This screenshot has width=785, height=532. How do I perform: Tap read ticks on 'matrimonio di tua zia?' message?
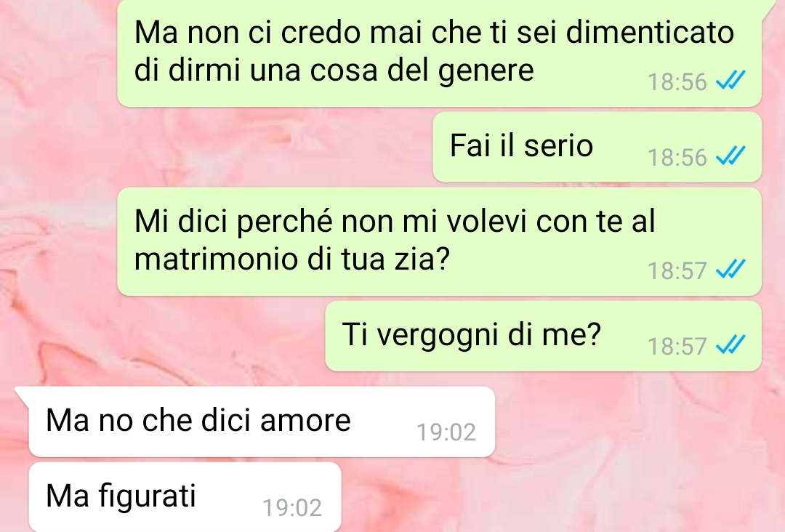[x=730, y=269]
